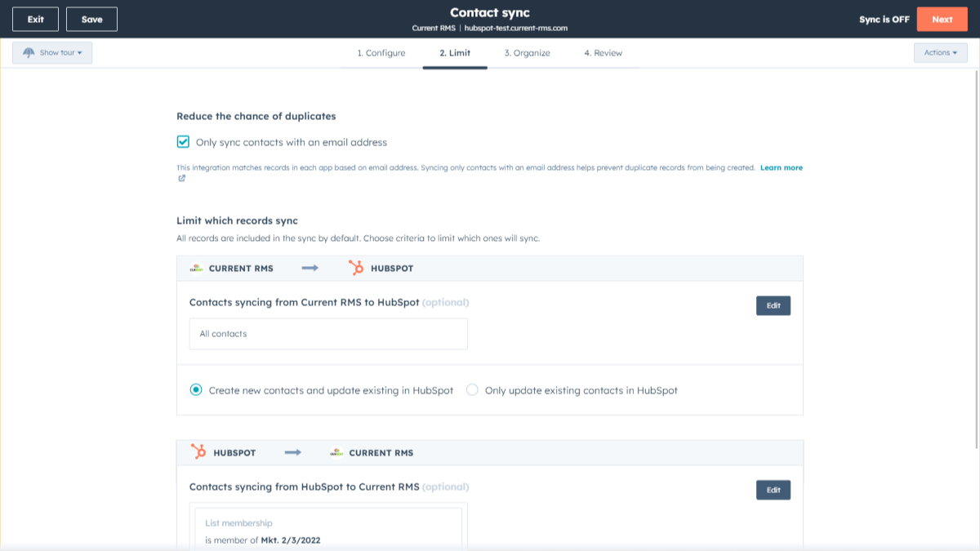Click the Current RMS logo in second section header
The width and height of the screenshot is (980, 551).
click(336, 452)
